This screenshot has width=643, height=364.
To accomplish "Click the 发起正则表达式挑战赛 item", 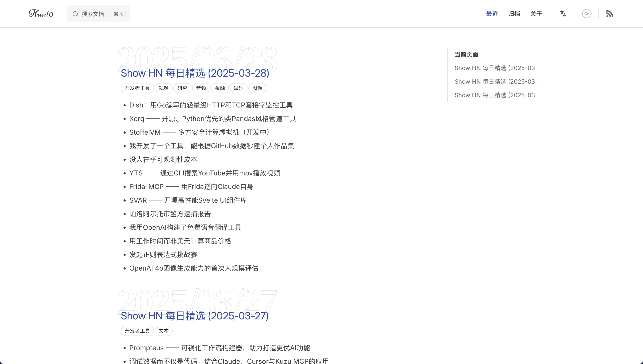I will 163,254.
